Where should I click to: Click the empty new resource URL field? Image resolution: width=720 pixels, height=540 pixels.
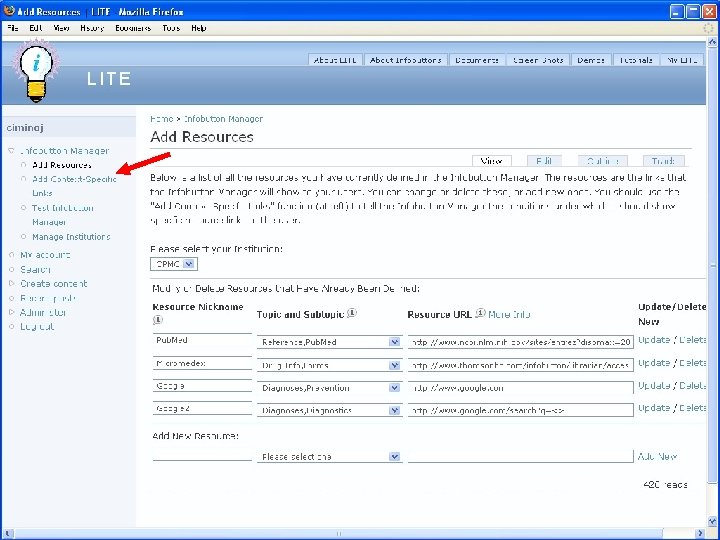(521, 456)
